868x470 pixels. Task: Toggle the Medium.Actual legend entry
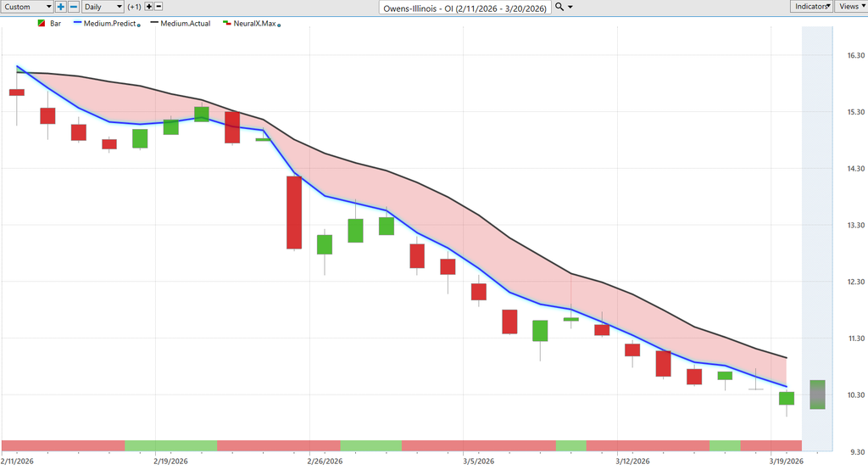pos(181,24)
